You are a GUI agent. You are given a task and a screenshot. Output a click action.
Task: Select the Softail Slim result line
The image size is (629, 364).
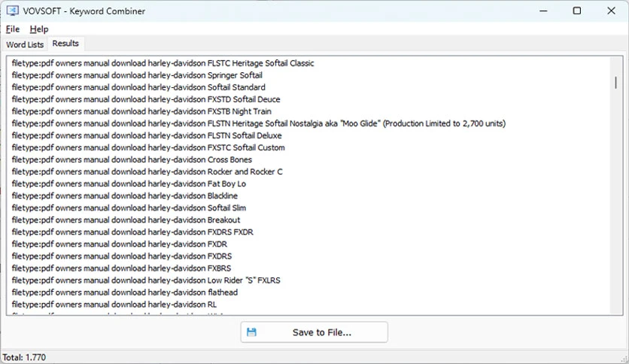click(x=129, y=208)
